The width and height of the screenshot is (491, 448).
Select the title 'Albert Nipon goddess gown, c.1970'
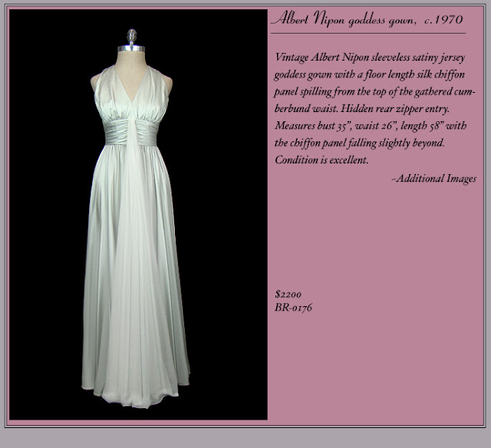click(367, 19)
